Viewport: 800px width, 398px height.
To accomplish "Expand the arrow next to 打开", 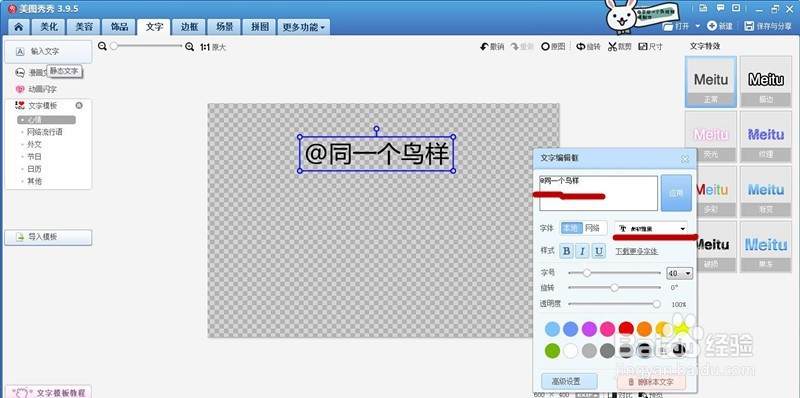I will (x=697, y=26).
